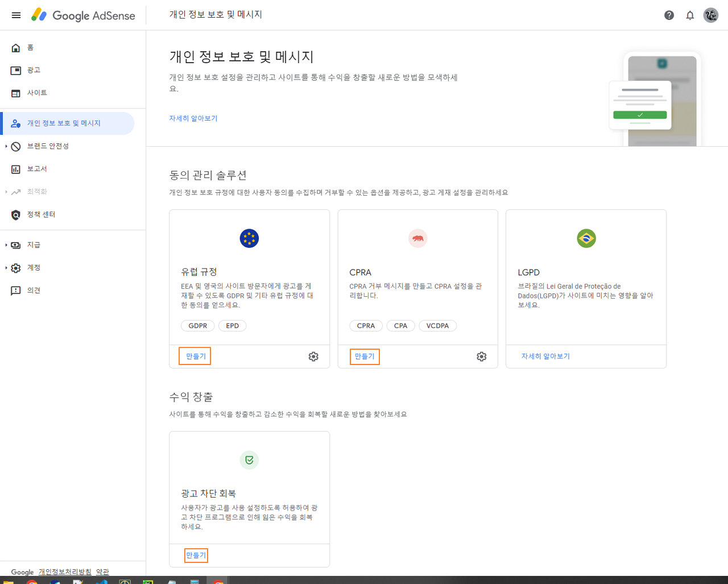Click the 의견 feedback icon in sidebar
The height and width of the screenshot is (584, 728).
(x=16, y=291)
